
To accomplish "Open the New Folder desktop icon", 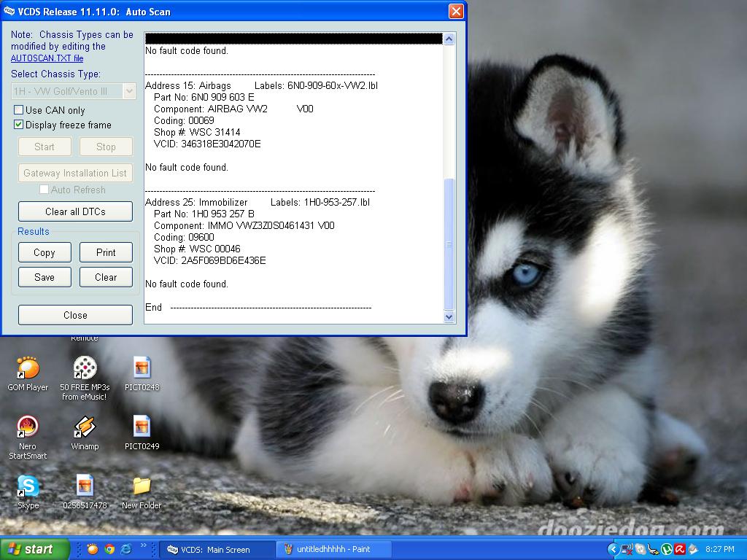I will pos(141,487).
